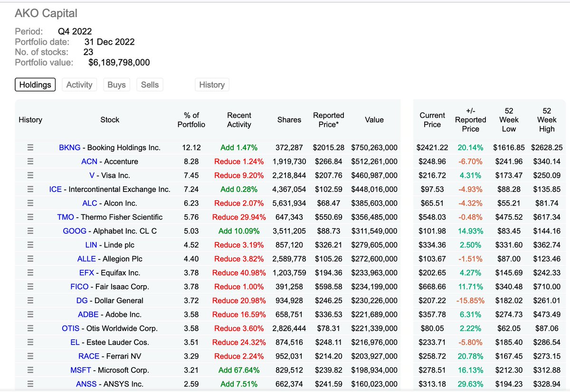The width and height of the screenshot is (570, 392).
Task: Open the OTIS ticker link
Action: [x=71, y=328]
